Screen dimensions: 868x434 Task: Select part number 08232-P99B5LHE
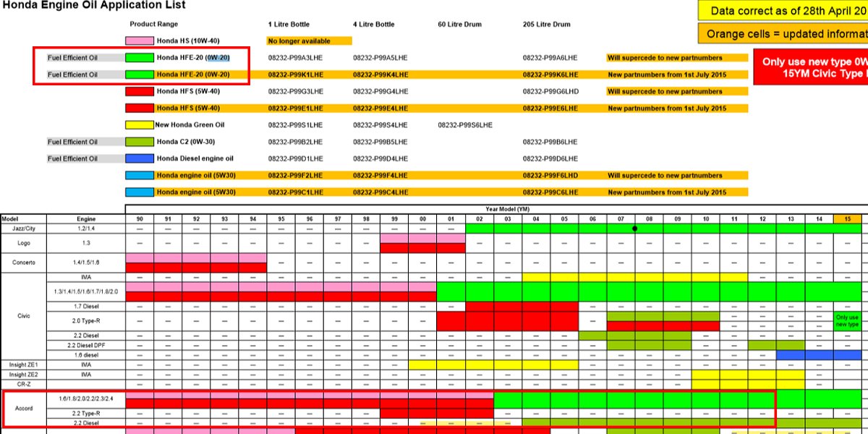pyautogui.click(x=380, y=142)
